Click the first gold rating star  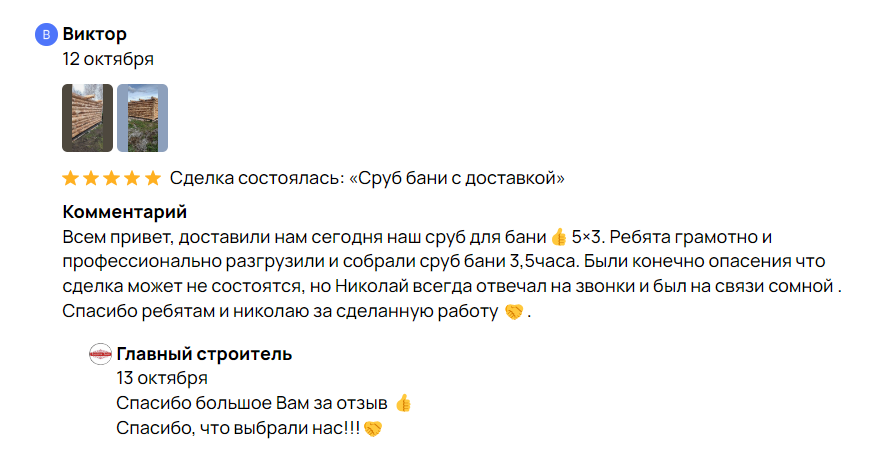pyautogui.click(x=70, y=178)
